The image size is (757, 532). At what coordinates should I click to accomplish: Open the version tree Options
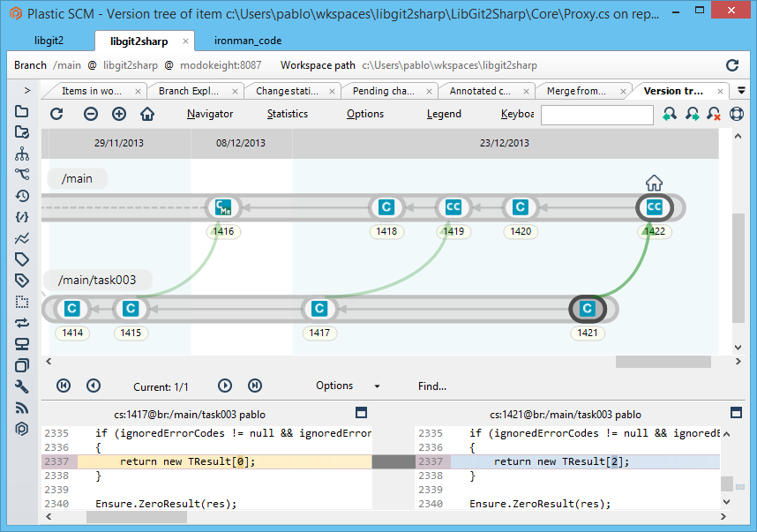[365, 114]
